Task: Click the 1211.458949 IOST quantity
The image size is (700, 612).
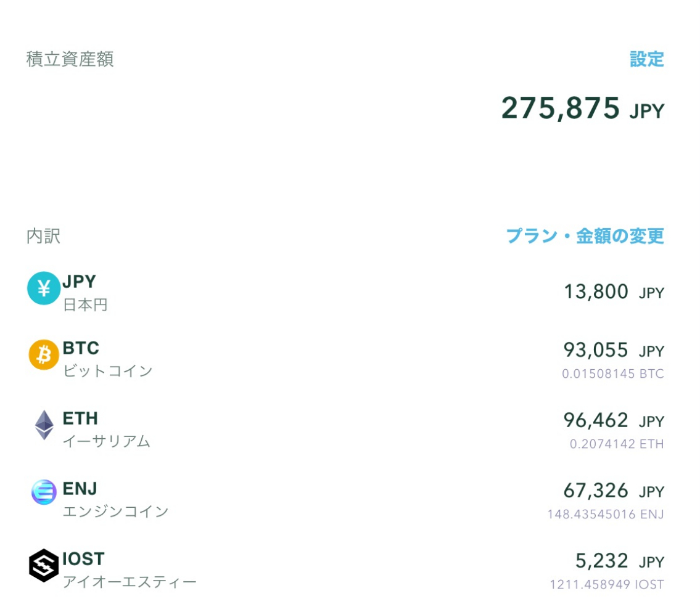Action: pyautogui.click(x=606, y=584)
